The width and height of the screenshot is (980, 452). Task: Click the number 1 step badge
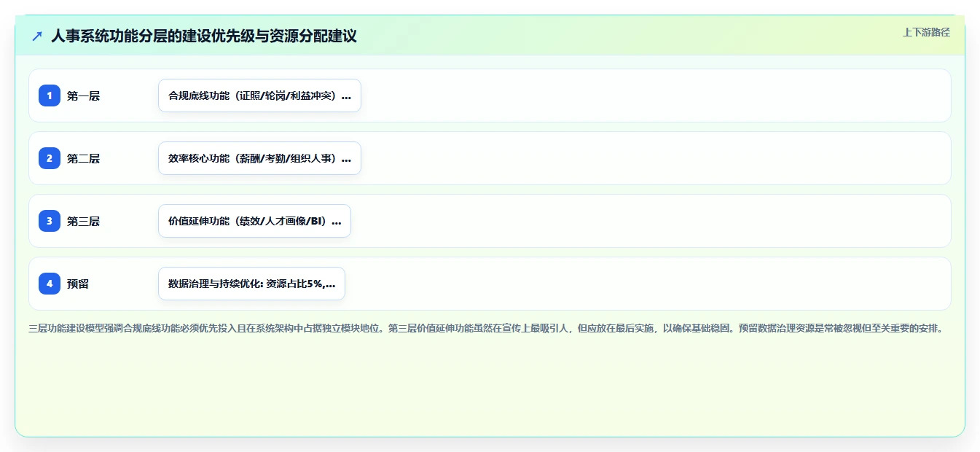pyautogui.click(x=50, y=96)
